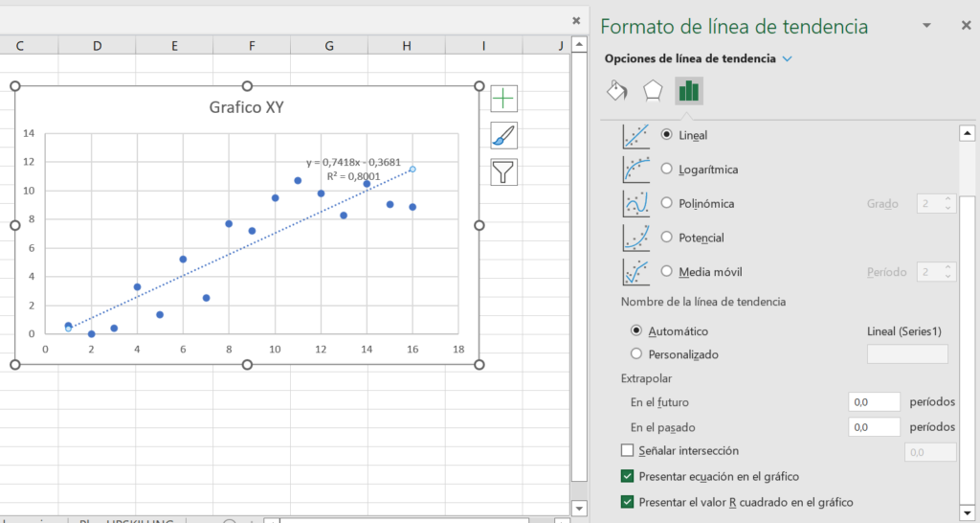Image resolution: width=980 pixels, height=523 pixels.
Task: Click the Formato de línea de tendencia title
Action: click(734, 26)
